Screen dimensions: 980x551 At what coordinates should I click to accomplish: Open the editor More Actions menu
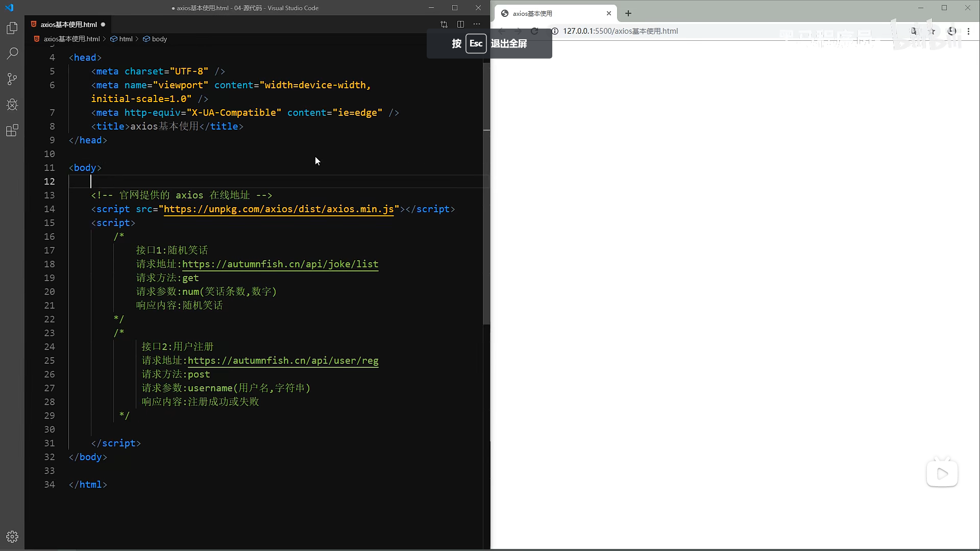point(477,24)
